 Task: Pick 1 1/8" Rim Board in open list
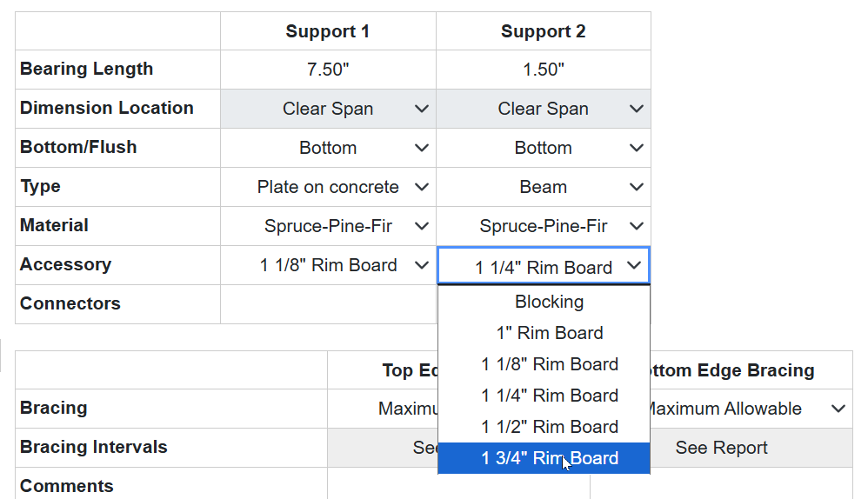click(x=549, y=364)
